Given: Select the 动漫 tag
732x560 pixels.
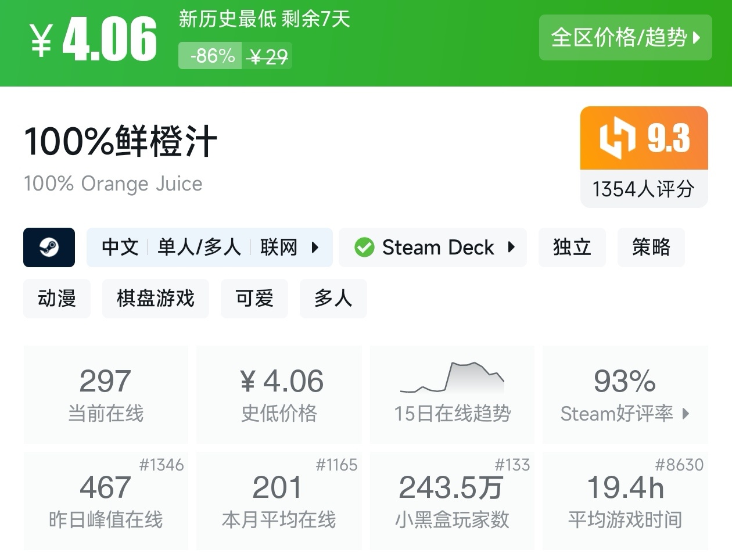Looking at the screenshot, I should [x=57, y=299].
